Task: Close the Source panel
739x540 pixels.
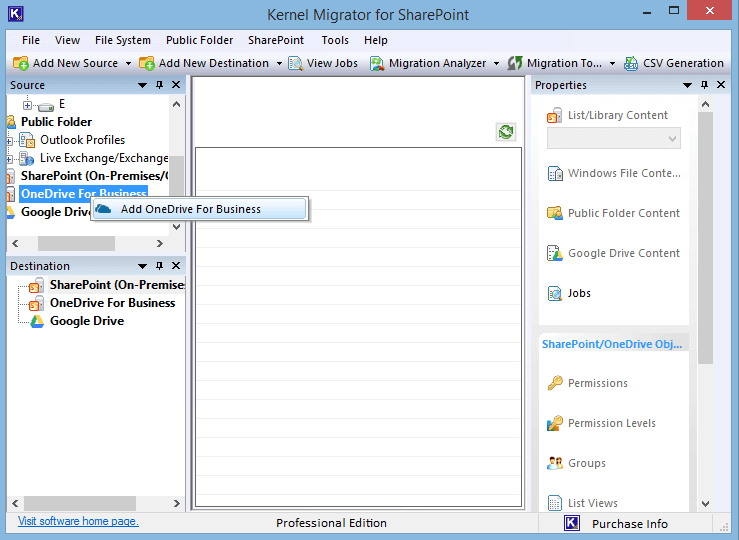Action: click(x=176, y=85)
